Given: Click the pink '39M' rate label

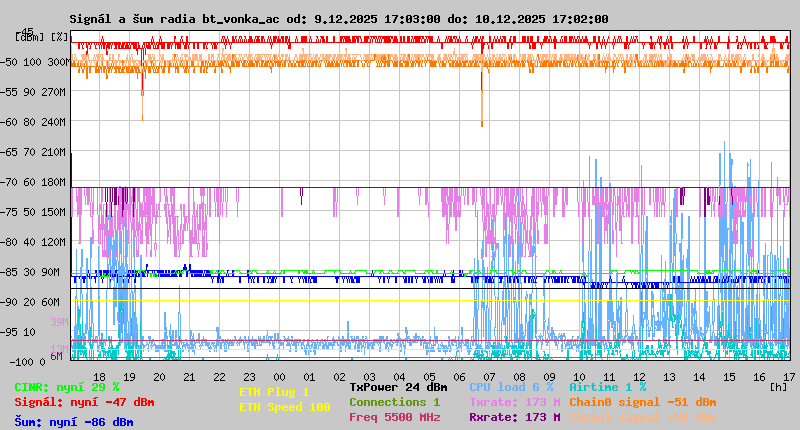Looking at the screenshot, I should click(59, 322).
